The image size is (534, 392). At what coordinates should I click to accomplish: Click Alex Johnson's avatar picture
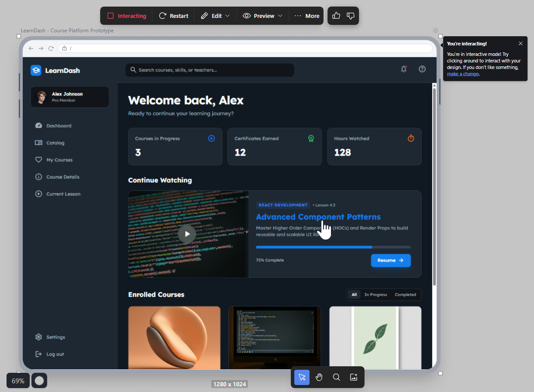point(41,97)
